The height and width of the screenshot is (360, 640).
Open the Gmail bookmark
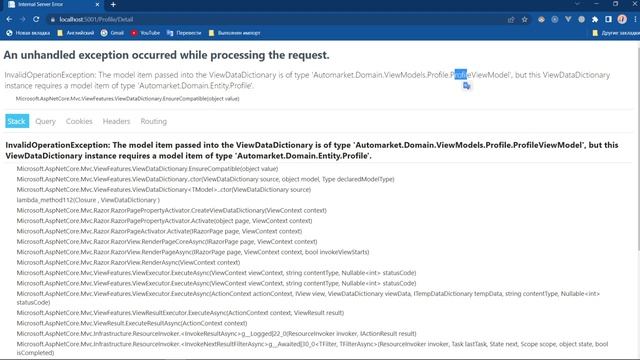click(112, 33)
